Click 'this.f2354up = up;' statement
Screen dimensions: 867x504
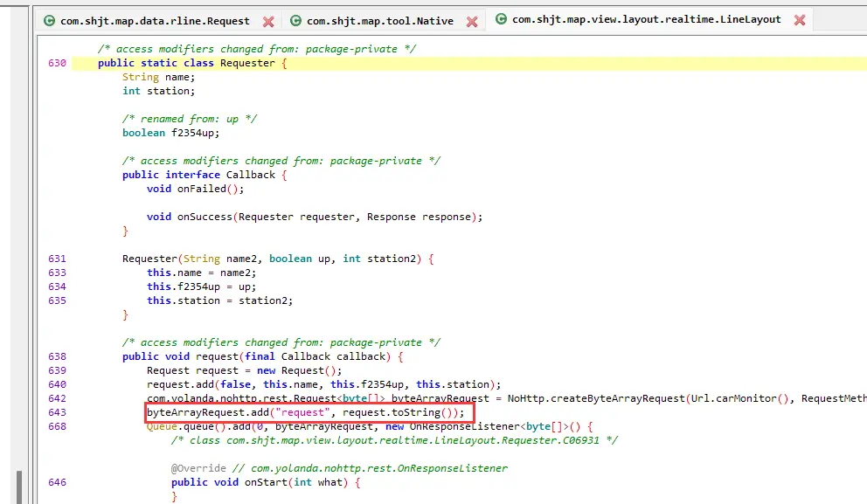201,287
